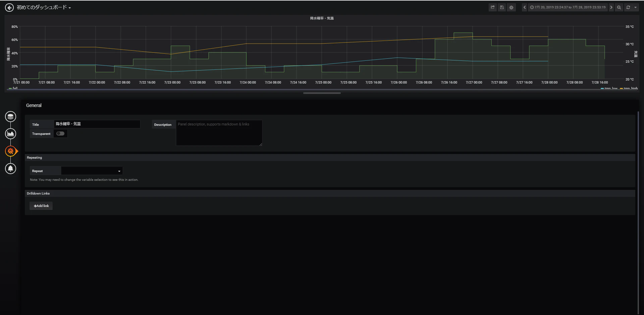This screenshot has width=644, height=315.
Task: Open the dashboard title dropdown
Action: (44, 7)
